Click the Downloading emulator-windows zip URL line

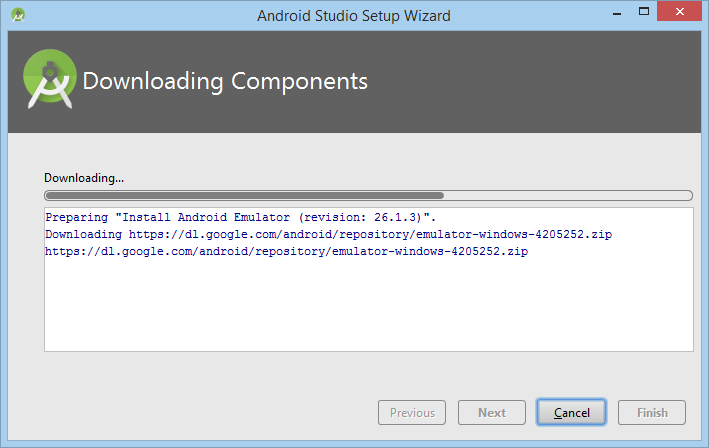pos(329,234)
